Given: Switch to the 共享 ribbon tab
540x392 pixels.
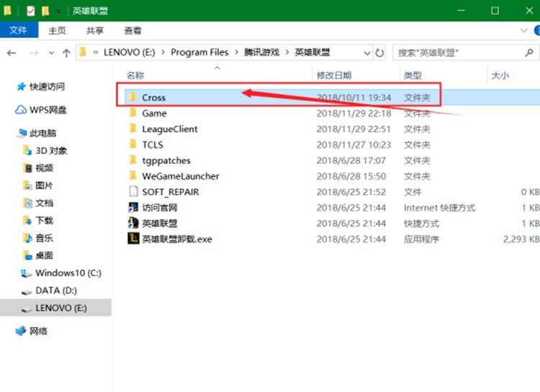Looking at the screenshot, I should (x=95, y=31).
